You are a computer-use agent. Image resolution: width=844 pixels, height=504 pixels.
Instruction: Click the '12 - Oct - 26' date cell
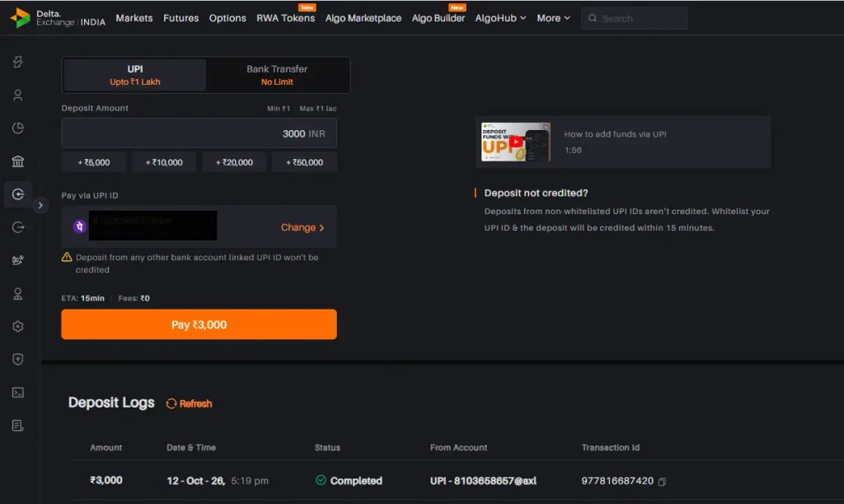(196, 480)
